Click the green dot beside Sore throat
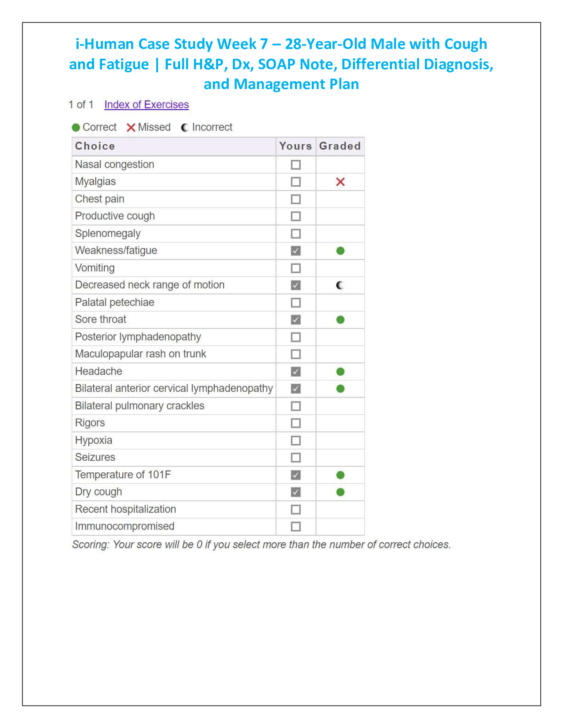 pyautogui.click(x=340, y=319)
